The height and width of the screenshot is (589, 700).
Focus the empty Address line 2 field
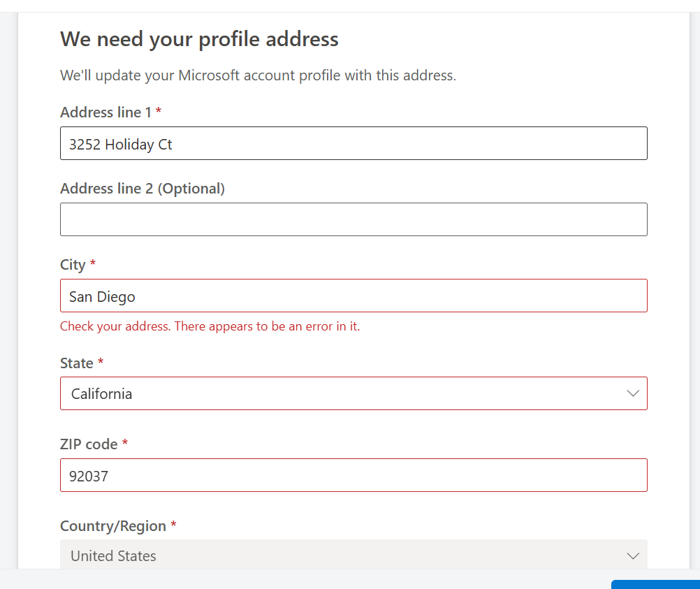(353, 219)
